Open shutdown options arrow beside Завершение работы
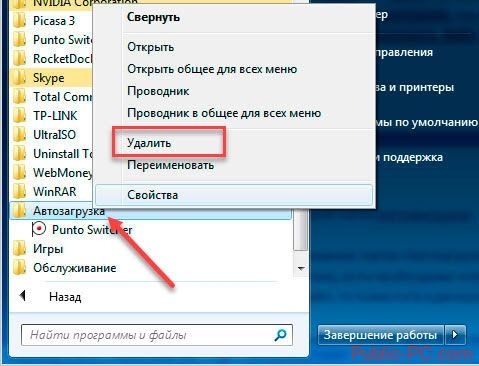 click(x=455, y=335)
